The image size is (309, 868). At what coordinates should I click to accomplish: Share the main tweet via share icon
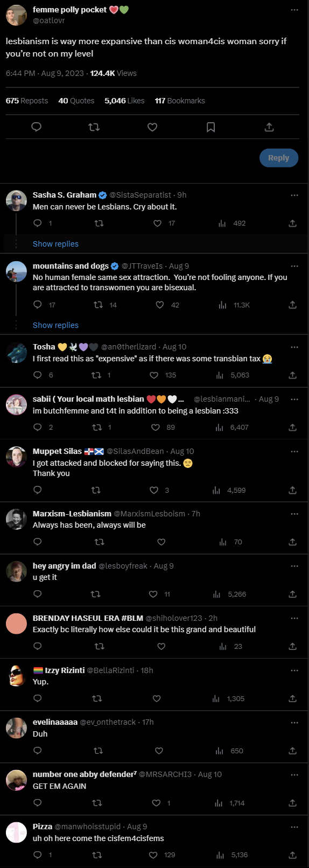tap(269, 127)
